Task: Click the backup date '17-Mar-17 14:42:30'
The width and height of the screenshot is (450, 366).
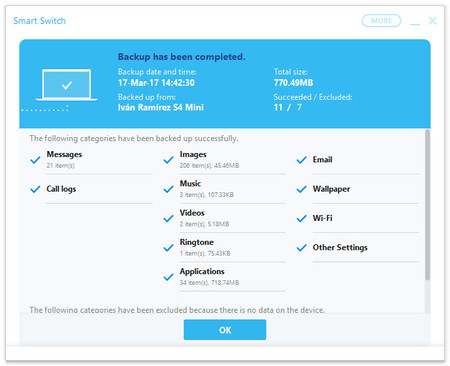Action: [x=156, y=83]
